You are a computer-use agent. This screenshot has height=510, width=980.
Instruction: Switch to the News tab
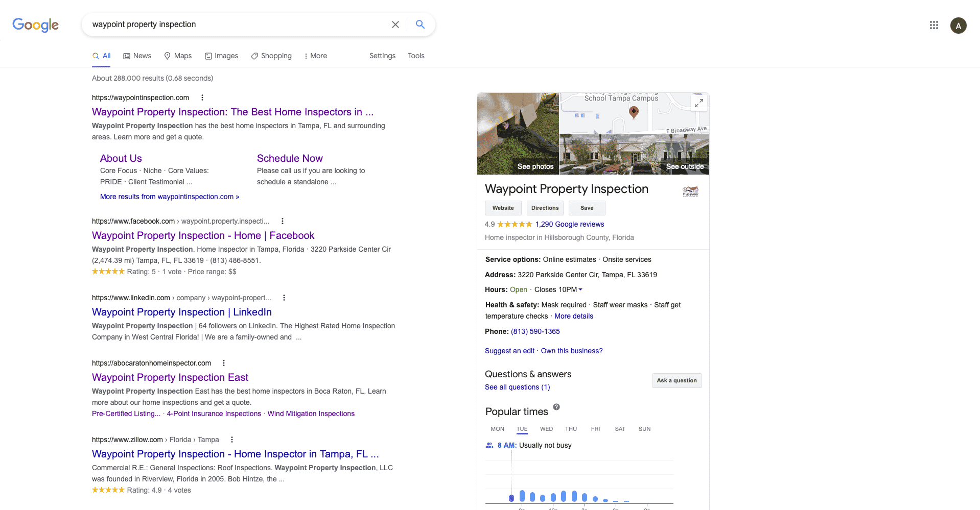137,56
